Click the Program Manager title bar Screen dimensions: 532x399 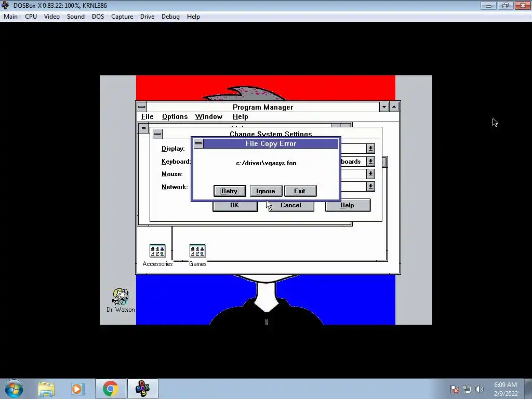(x=263, y=107)
